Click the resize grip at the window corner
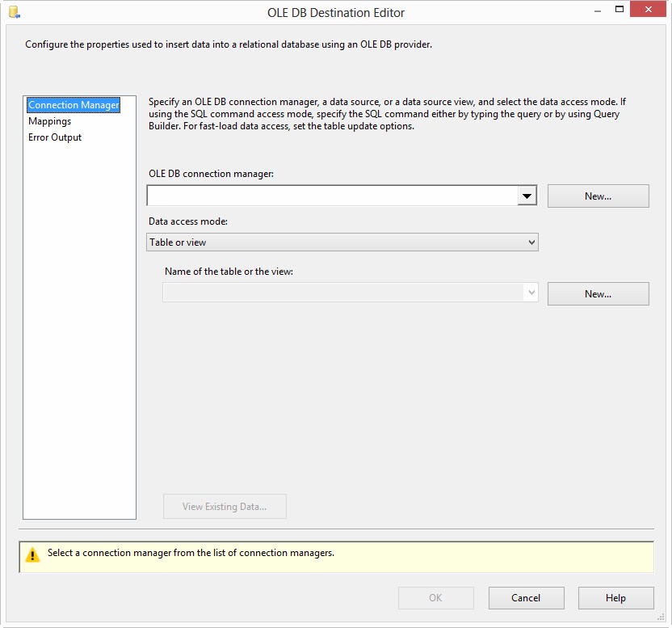The image size is (672, 628). coord(661,617)
